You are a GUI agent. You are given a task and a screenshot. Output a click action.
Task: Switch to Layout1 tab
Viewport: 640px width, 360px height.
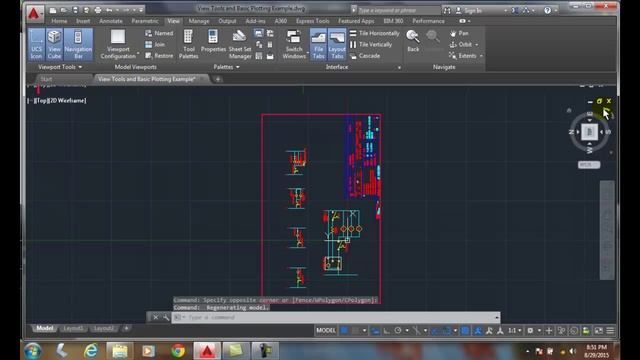73,328
